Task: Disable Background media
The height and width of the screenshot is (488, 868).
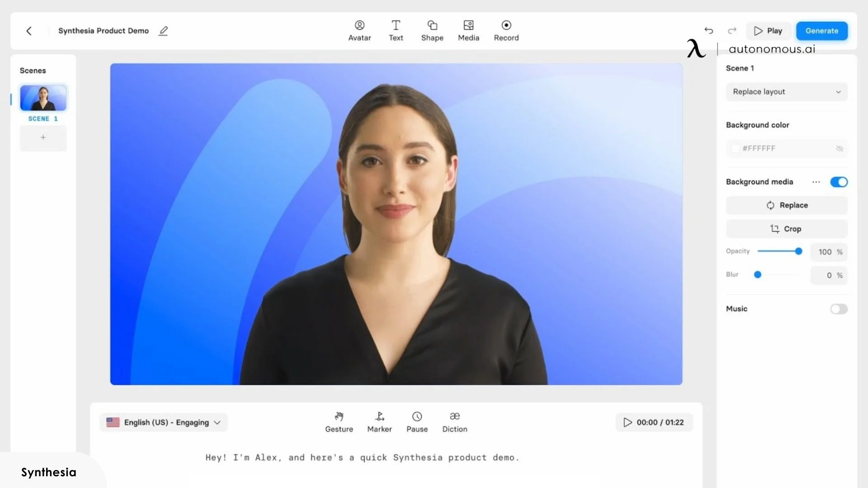Action: tap(839, 182)
